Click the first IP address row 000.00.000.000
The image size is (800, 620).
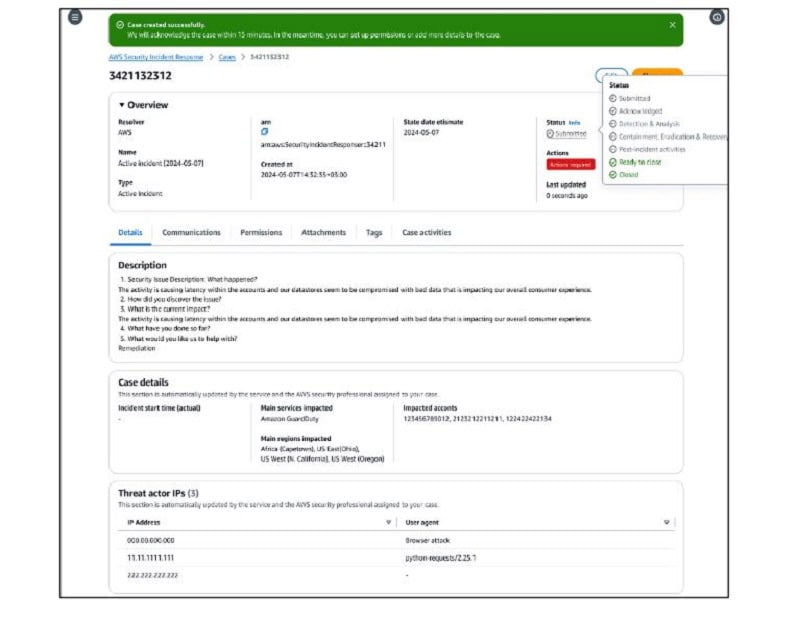pyautogui.click(x=151, y=540)
